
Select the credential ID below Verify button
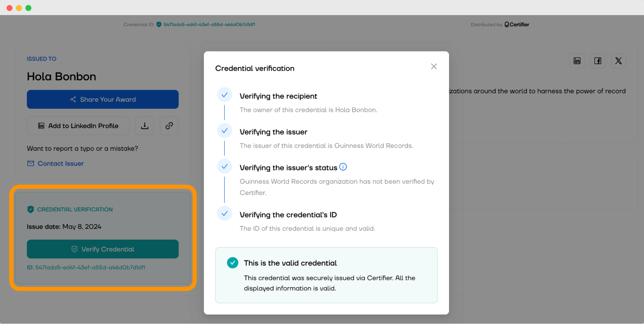[x=86, y=267]
